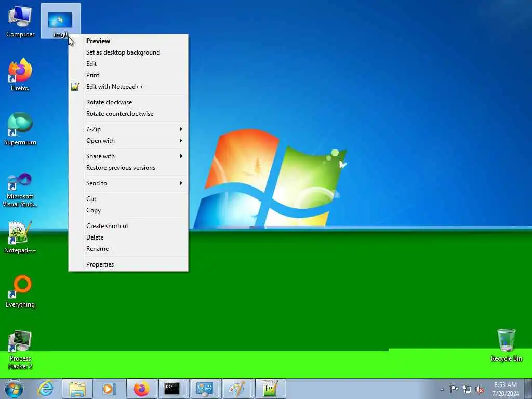532x399 pixels.
Task: Expand the Send to submenu
Action: pos(128,183)
